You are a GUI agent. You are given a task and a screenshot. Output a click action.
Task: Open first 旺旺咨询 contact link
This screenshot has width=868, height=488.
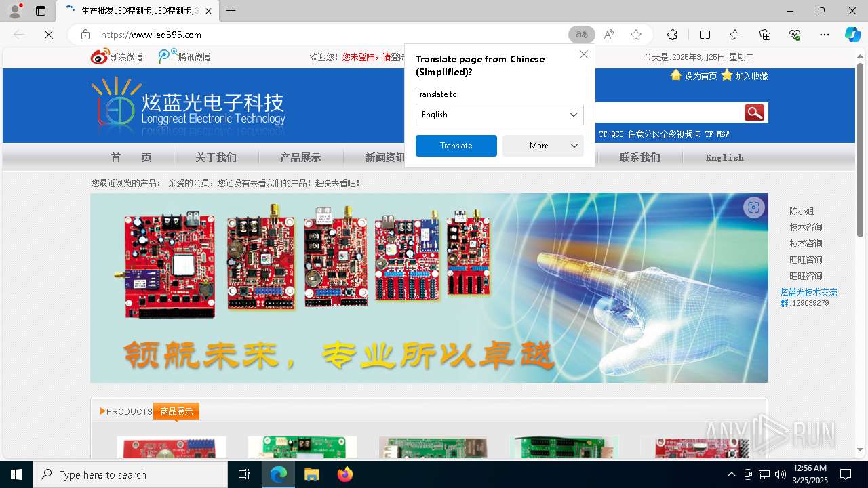point(806,260)
